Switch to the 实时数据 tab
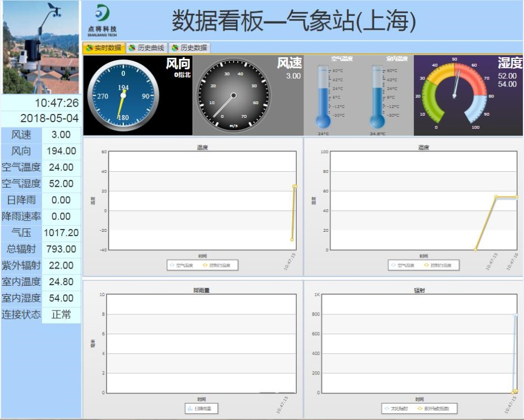The image size is (524, 420). [104, 48]
